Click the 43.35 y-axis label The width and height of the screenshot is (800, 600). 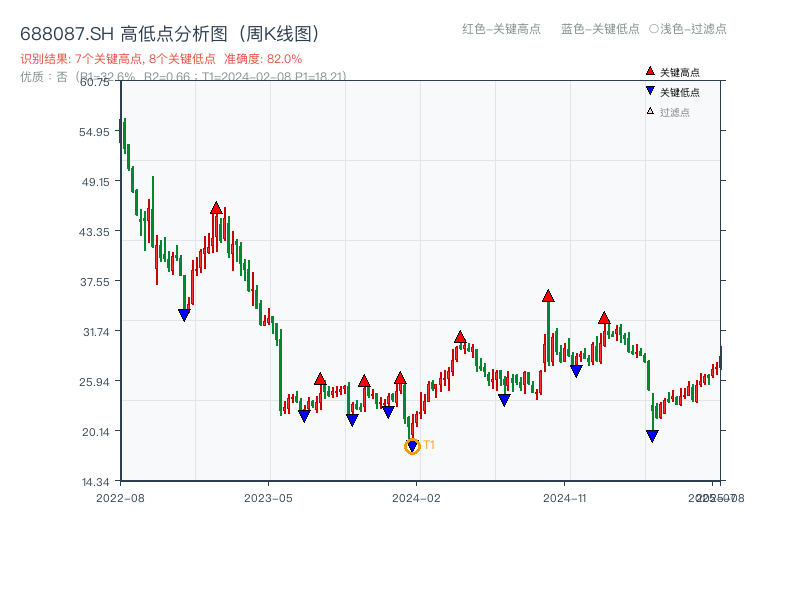pos(94,232)
